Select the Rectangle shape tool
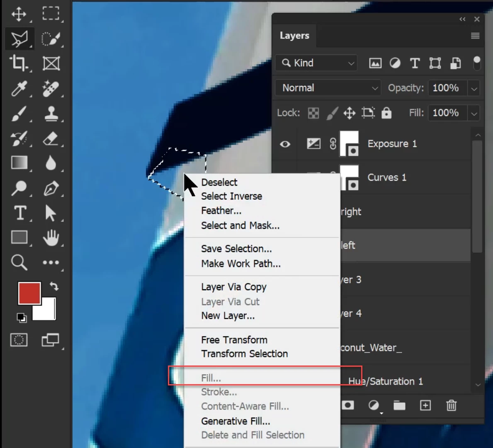The image size is (493, 448). click(x=19, y=237)
